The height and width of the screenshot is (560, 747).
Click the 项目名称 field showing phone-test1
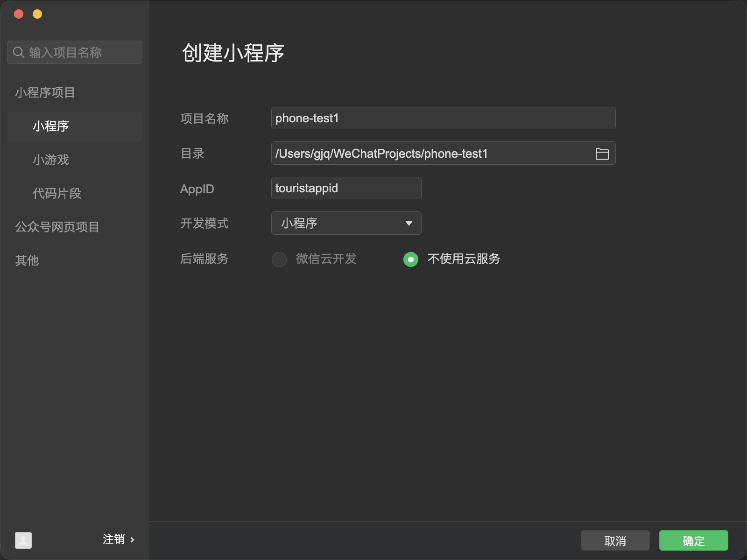(x=444, y=118)
